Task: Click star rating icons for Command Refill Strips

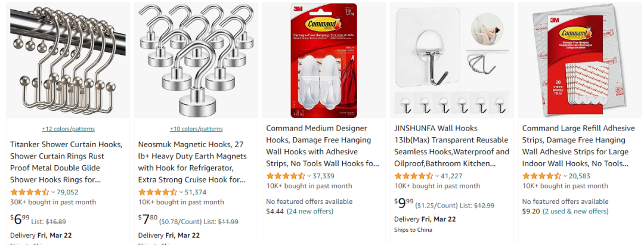Action: [541, 176]
